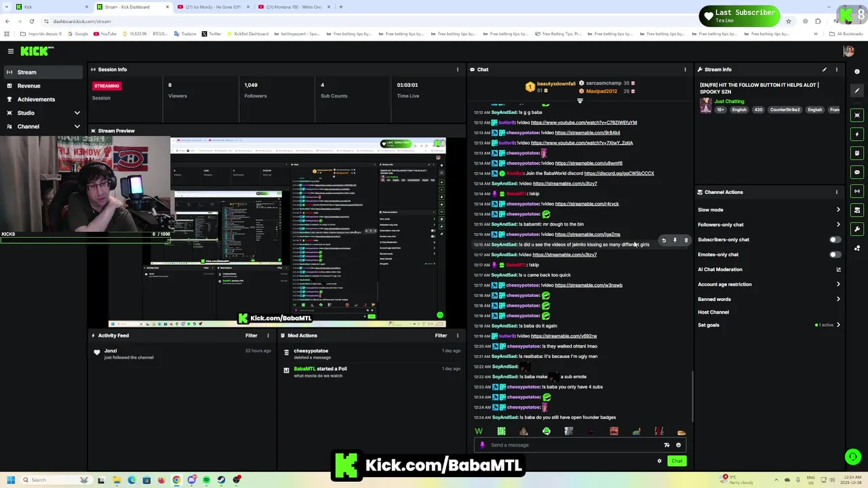The image size is (868, 488).
Task: Open chat settings gear icon
Action: (x=659, y=461)
